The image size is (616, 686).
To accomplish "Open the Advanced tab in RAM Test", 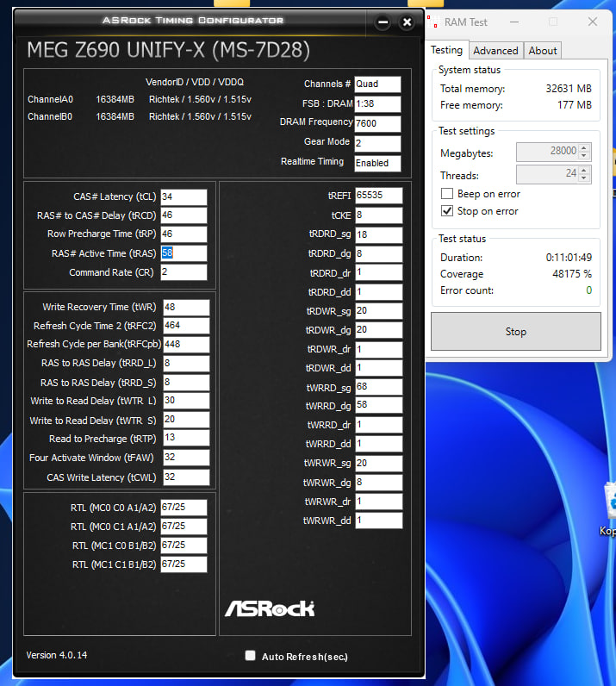I will point(495,51).
